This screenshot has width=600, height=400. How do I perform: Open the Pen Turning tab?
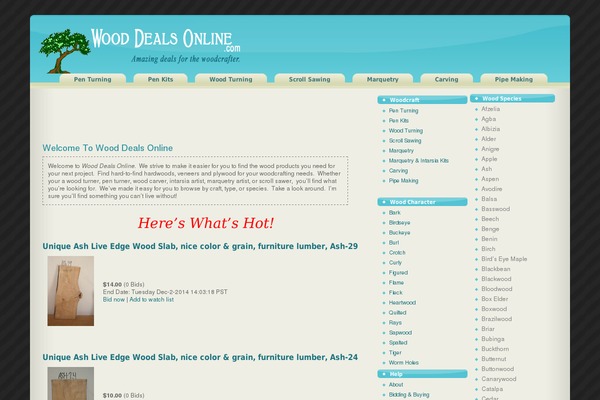[93, 79]
